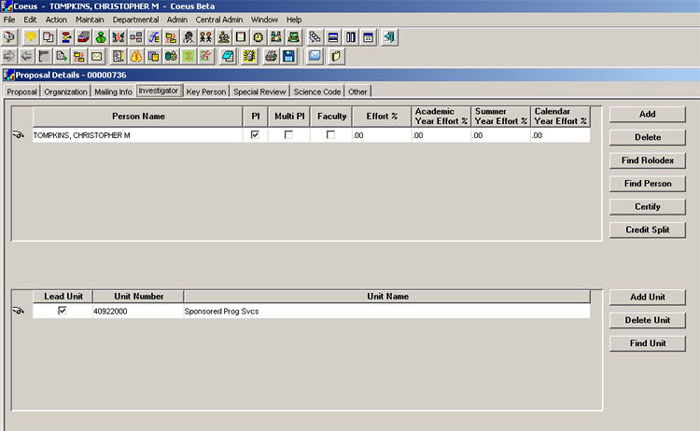Click the blue mail message icon
Viewport: 700px width, 431px height.
click(x=315, y=56)
